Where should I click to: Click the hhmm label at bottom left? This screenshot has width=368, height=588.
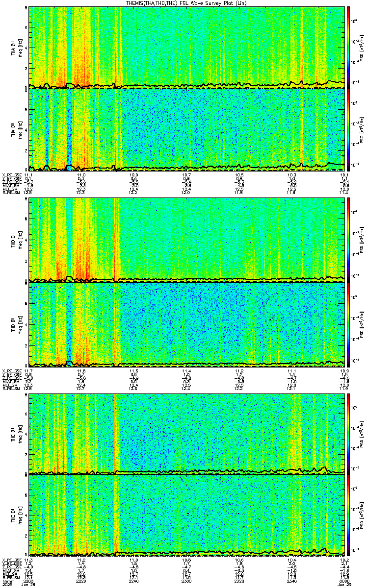pos(7,581)
